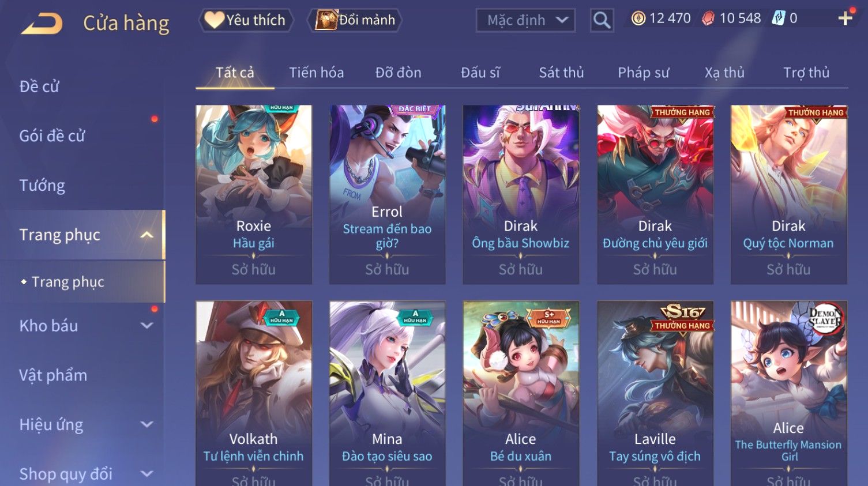Screen dimensions: 868x486
Task: Click the plus icon to add currency
Action: [845, 18]
